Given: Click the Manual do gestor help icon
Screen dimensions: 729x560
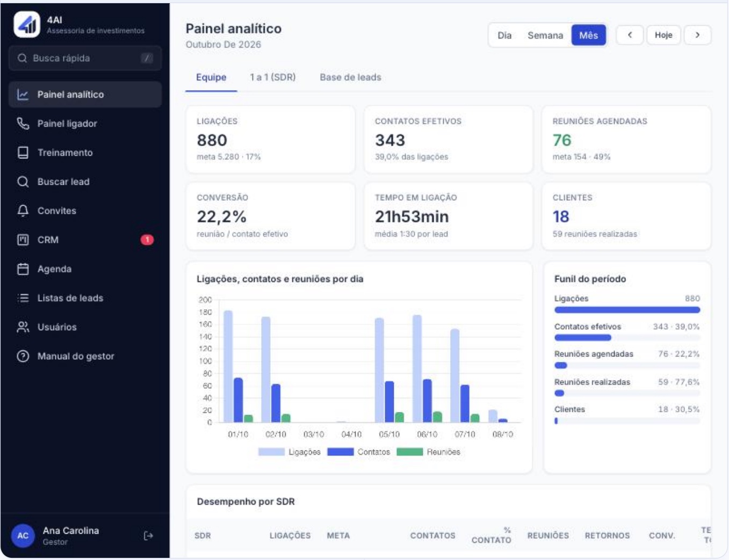Looking at the screenshot, I should click(x=23, y=356).
